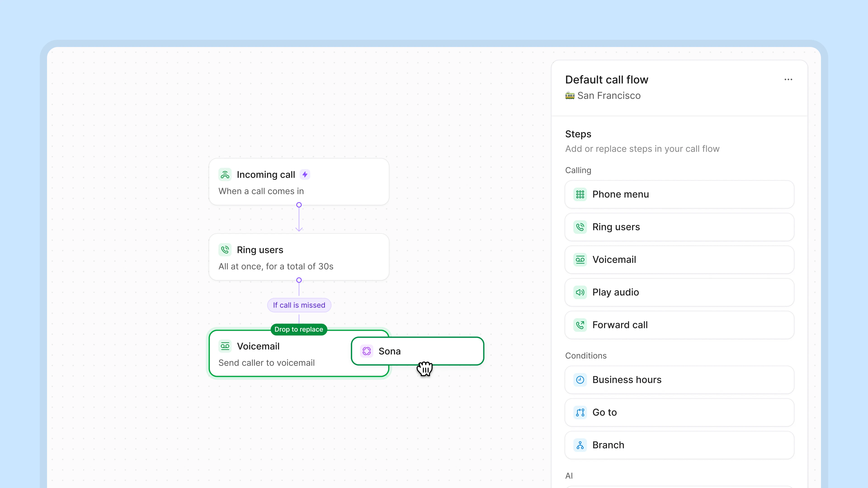Click the lightning bolt badge on Incoming call
The height and width of the screenshot is (488, 868).
click(305, 174)
